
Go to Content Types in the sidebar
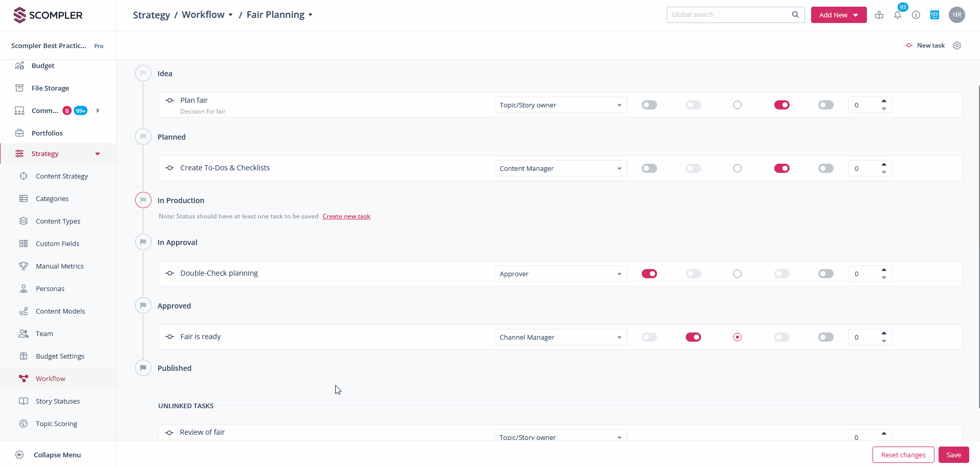[58, 221]
